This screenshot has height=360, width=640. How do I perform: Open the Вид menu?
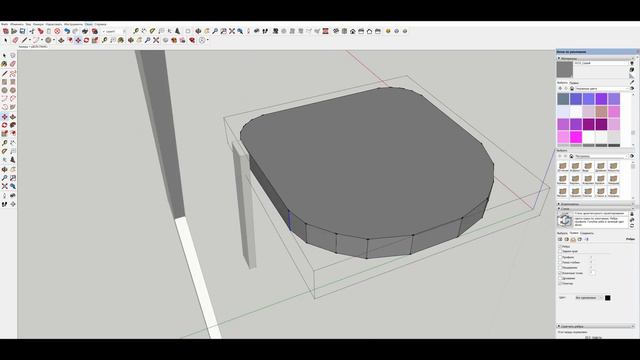coord(29,24)
